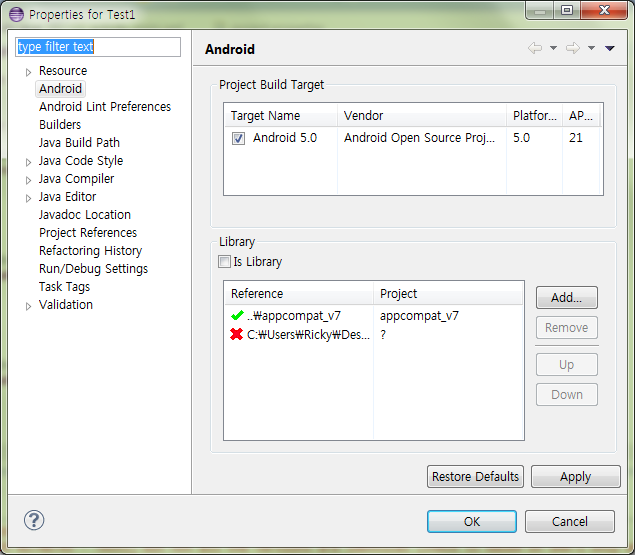This screenshot has width=635, height=555.
Task: Click the question mark project cell
Action: click(383, 335)
